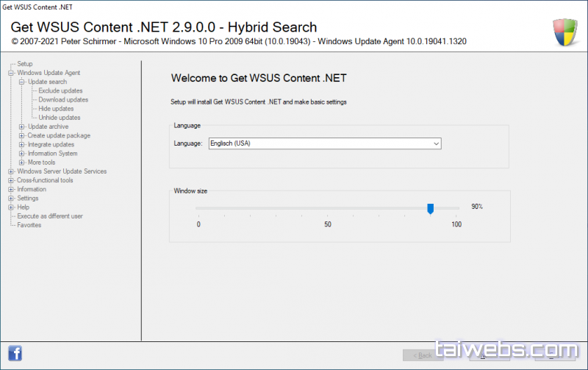This screenshot has height=370, width=588.
Task: Expand the Settings tree node
Action: coord(11,198)
